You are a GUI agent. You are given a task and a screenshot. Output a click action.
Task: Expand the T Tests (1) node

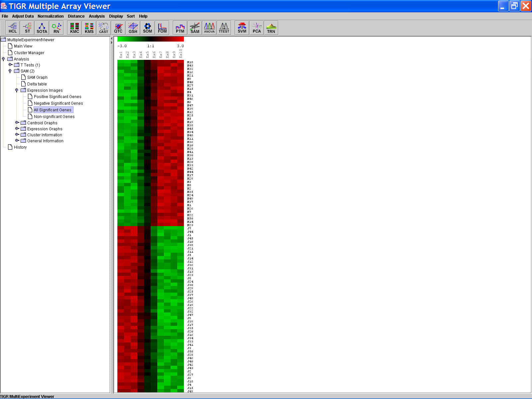pyautogui.click(x=10, y=65)
